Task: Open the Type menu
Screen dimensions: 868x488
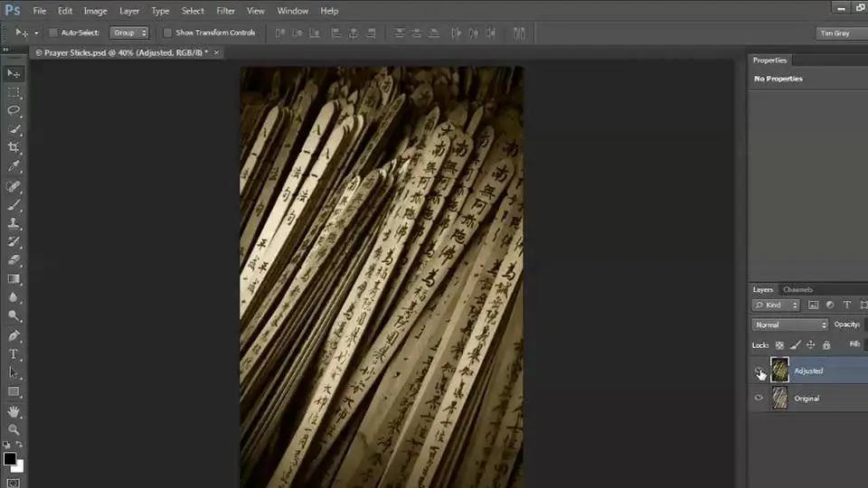Action: 161,11
